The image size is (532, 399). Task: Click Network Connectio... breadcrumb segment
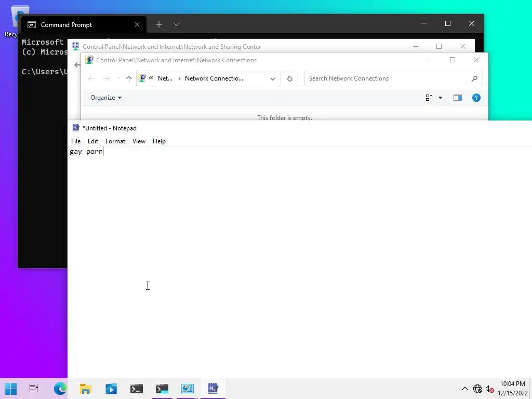pos(214,78)
